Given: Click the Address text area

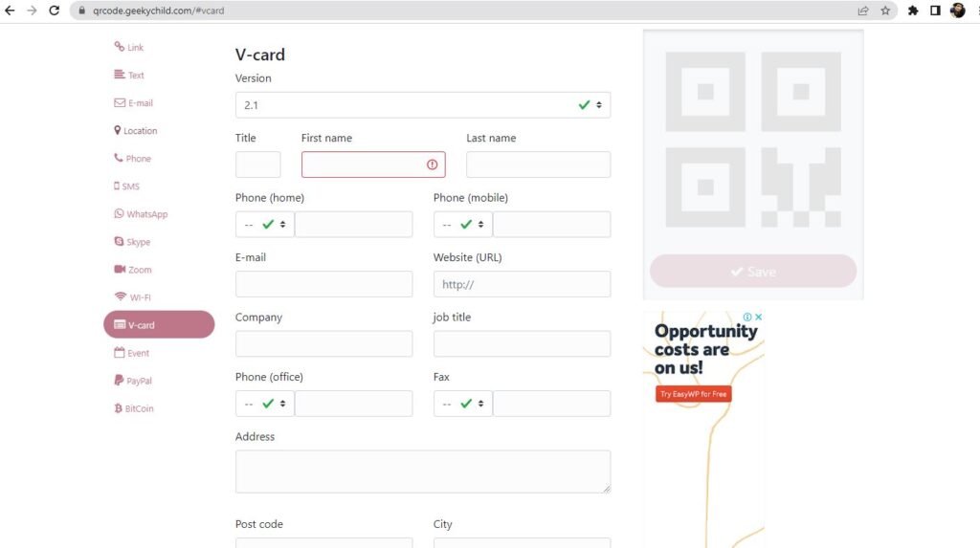Looking at the screenshot, I should pyautogui.click(x=422, y=471).
